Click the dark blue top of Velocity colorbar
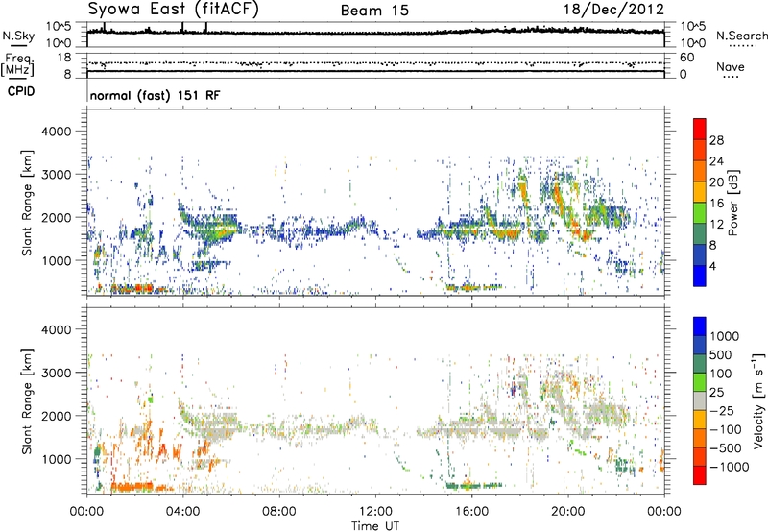Viewport: 768px width, 532px height. click(700, 326)
